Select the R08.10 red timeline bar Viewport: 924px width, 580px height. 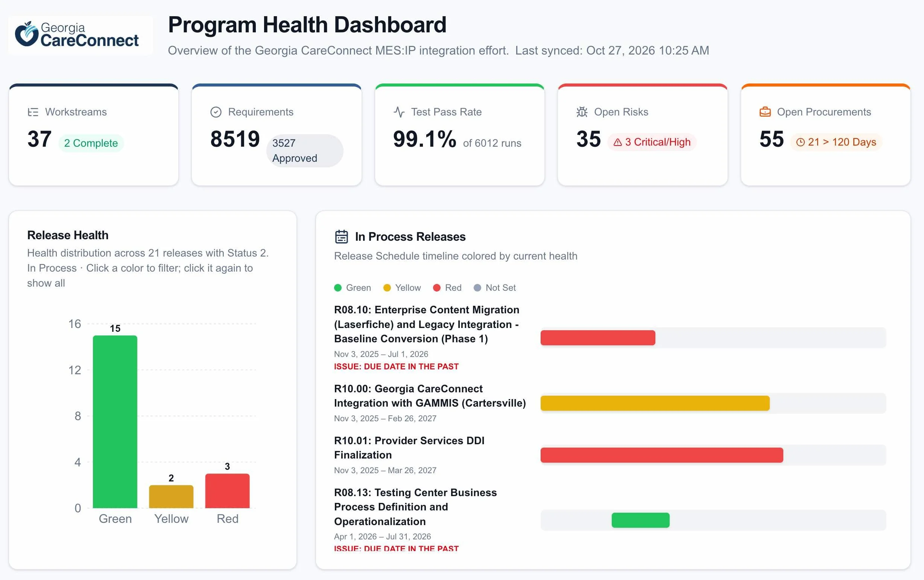[x=597, y=338]
